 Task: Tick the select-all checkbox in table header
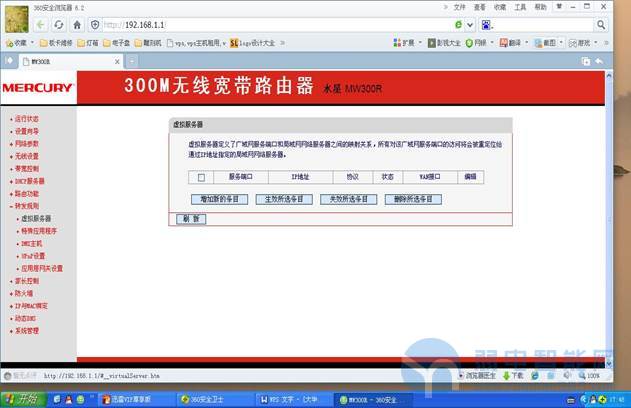coord(201,177)
